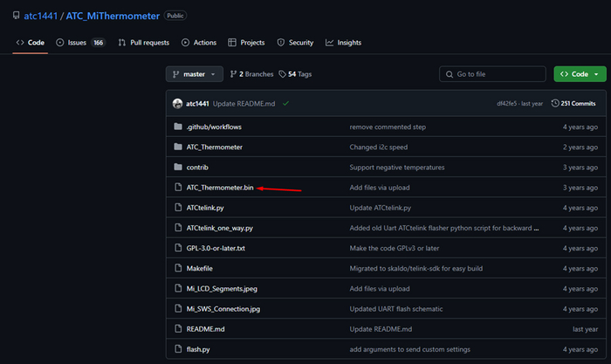The image size is (611, 364).
Task: Open the Issues tab
Action: (80, 43)
